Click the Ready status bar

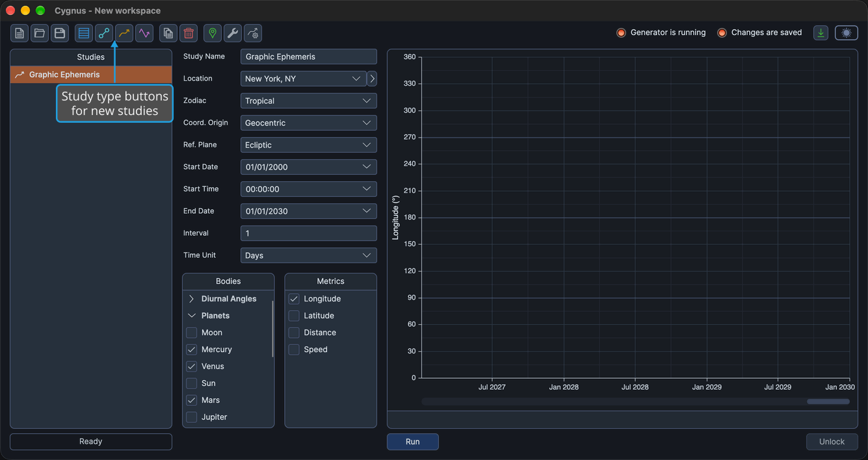91,442
